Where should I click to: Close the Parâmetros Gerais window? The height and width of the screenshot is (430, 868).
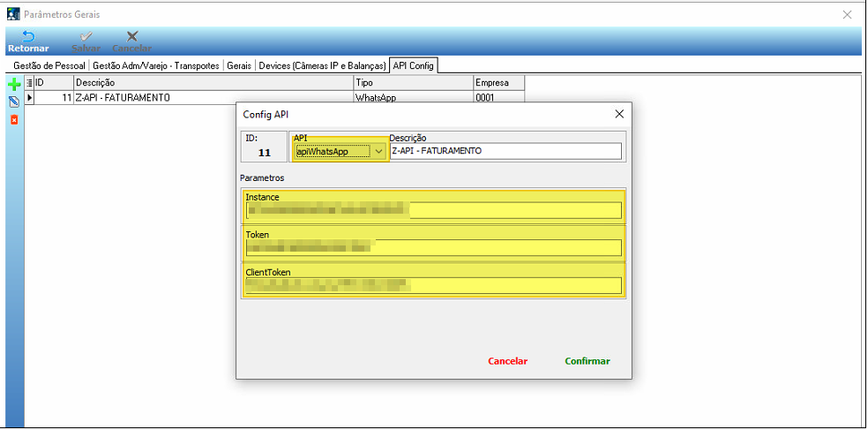(x=847, y=15)
